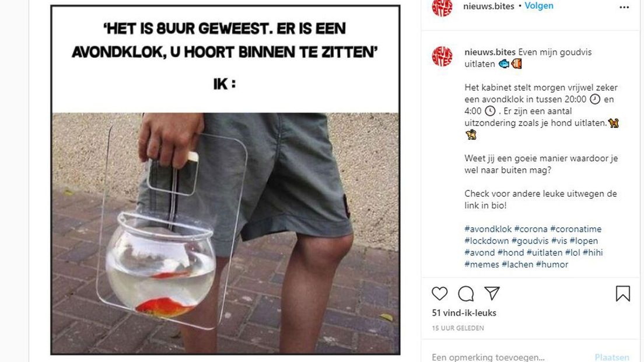Share post with paper plane icon
The width and height of the screenshot is (644, 362).
tap(492, 293)
